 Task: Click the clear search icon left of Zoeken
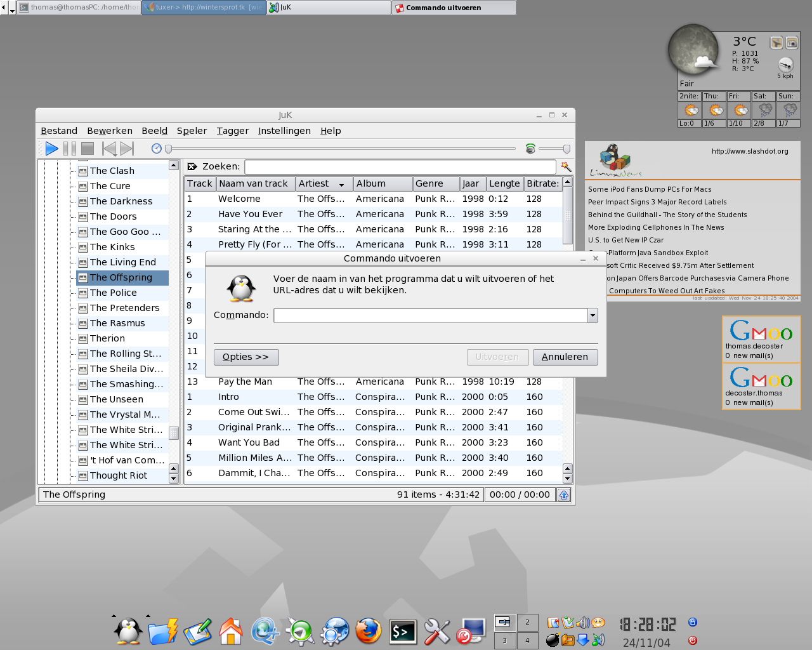(192, 166)
